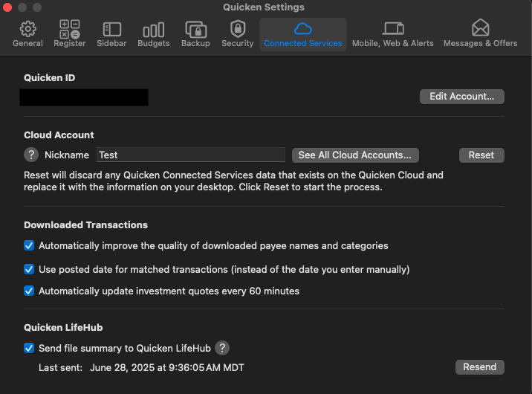Disable automatic investment quote updates checkbox
The height and width of the screenshot is (394, 532).
[29, 291]
